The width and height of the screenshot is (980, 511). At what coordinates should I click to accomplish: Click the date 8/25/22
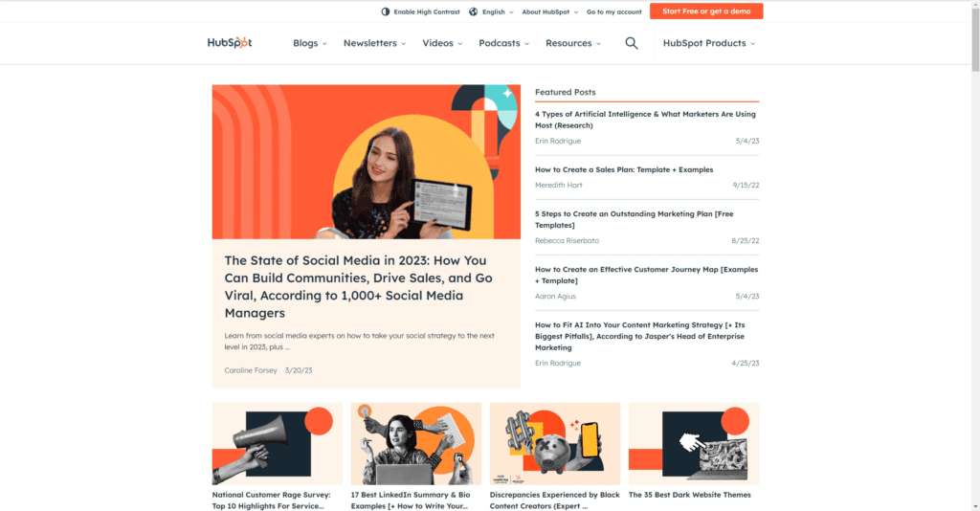click(x=745, y=241)
